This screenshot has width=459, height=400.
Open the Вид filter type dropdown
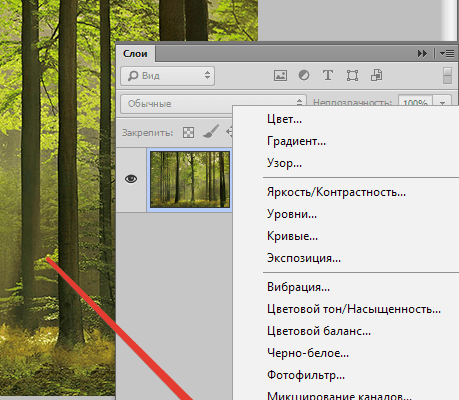[167, 76]
